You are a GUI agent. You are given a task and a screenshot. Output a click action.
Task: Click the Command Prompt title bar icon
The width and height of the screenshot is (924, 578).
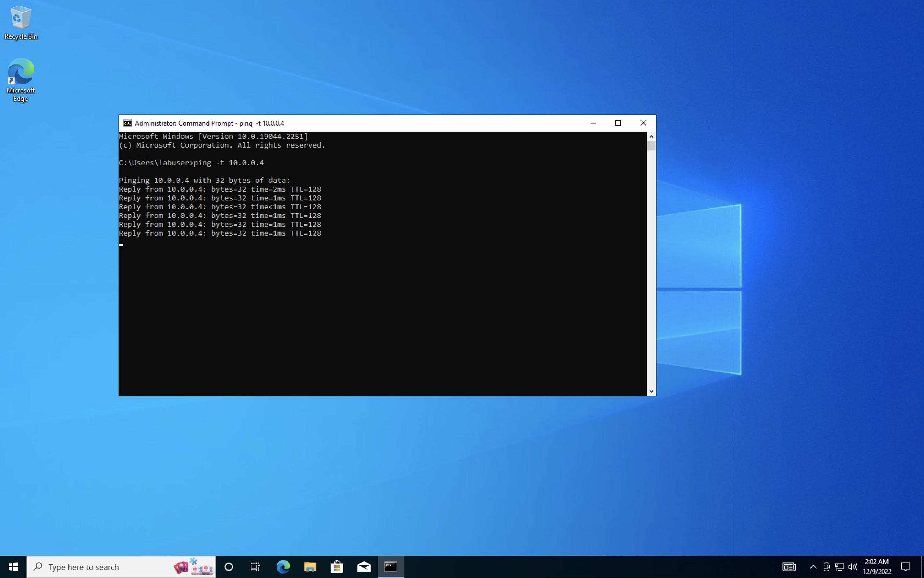click(x=128, y=123)
